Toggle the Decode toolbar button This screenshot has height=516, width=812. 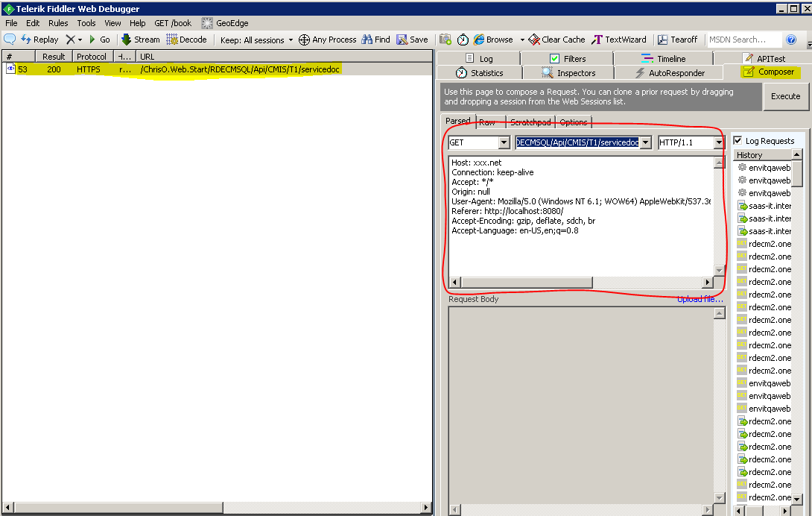pos(186,40)
